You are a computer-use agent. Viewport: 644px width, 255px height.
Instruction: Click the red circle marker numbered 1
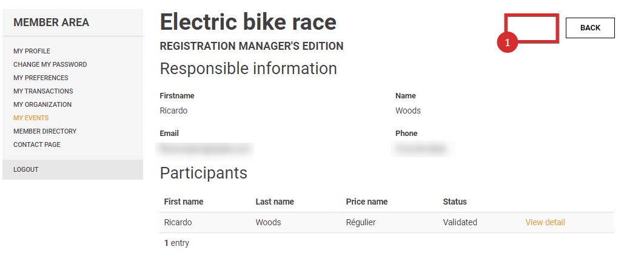pyautogui.click(x=507, y=42)
